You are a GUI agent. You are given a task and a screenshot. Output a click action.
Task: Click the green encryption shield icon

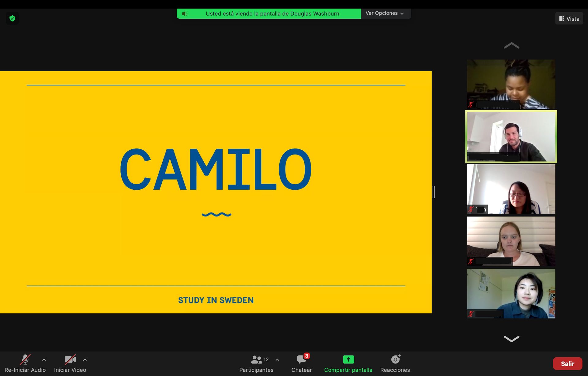click(x=12, y=18)
